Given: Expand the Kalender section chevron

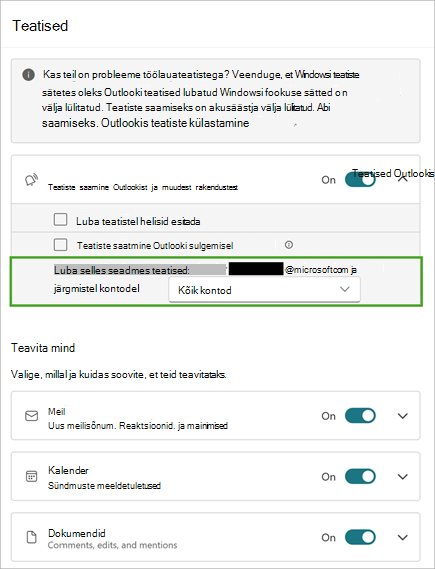Looking at the screenshot, I should [403, 476].
